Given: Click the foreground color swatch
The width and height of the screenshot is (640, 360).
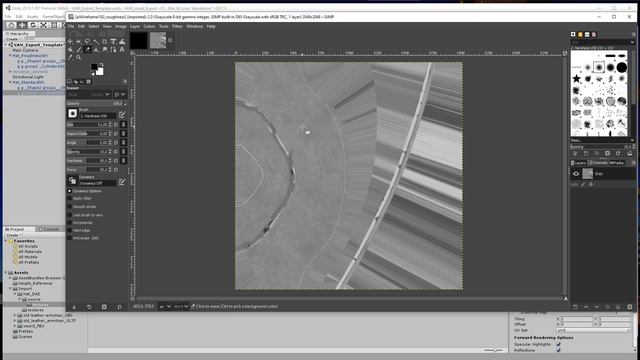Looking at the screenshot, I should click(94, 67).
